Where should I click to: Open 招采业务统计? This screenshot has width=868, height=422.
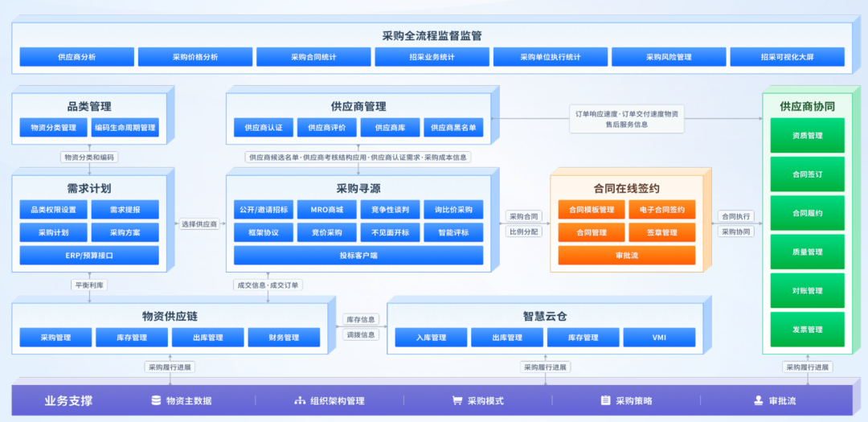432,57
